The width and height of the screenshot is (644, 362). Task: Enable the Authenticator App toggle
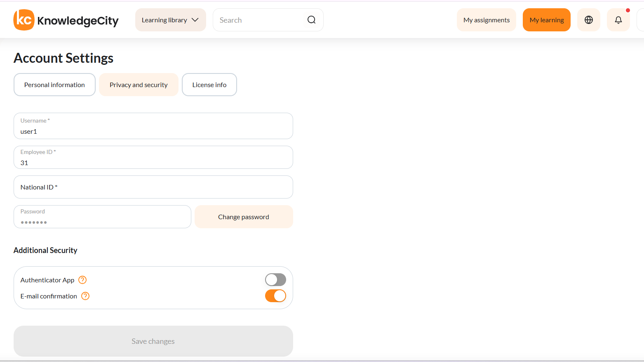[x=275, y=279]
